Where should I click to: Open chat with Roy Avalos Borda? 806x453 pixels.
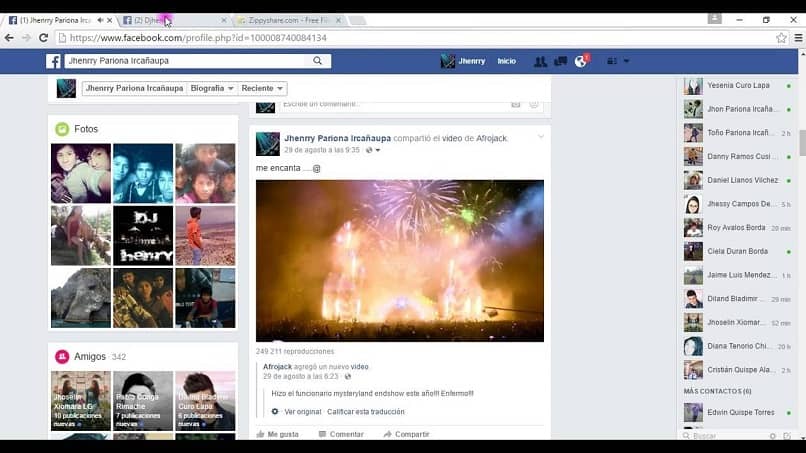[738, 228]
